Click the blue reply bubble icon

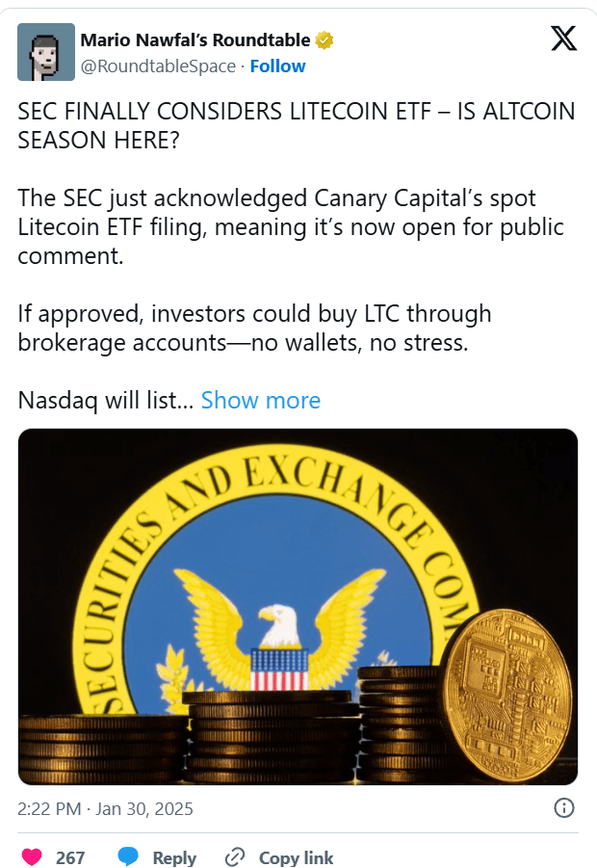(128, 856)
